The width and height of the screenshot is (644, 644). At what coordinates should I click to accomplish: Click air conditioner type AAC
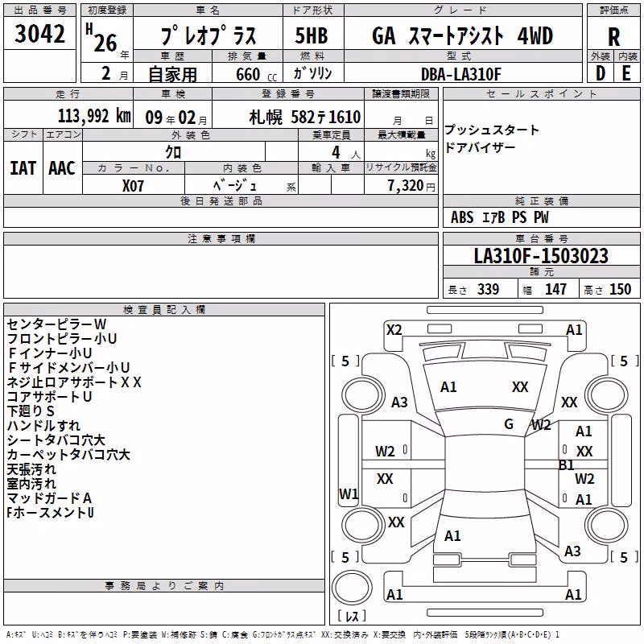point(62,168)
